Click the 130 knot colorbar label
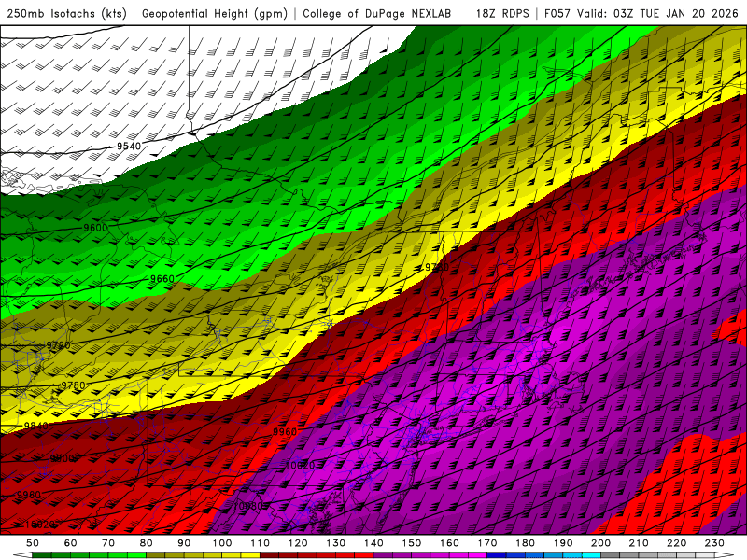 (x=336, y=543)
